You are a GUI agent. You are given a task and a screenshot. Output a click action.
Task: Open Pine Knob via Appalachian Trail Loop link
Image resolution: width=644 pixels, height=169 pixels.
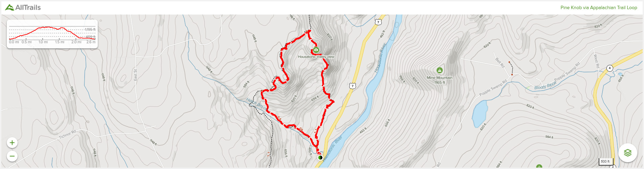coord(599,7)
